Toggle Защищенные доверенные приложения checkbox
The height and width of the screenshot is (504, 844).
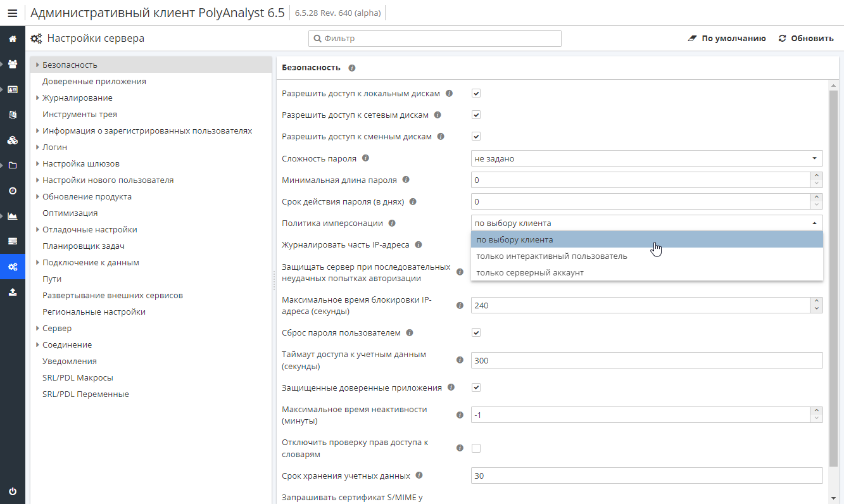click(476, 387)
